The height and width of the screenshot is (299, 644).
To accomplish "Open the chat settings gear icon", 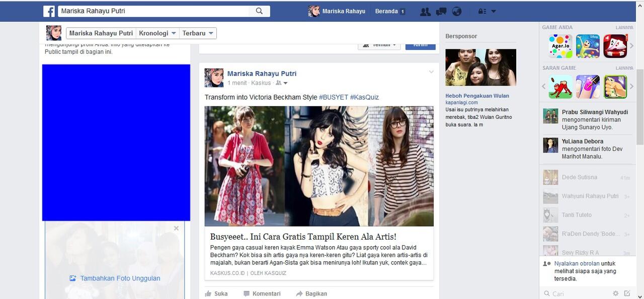I will [x=615, y=293].
